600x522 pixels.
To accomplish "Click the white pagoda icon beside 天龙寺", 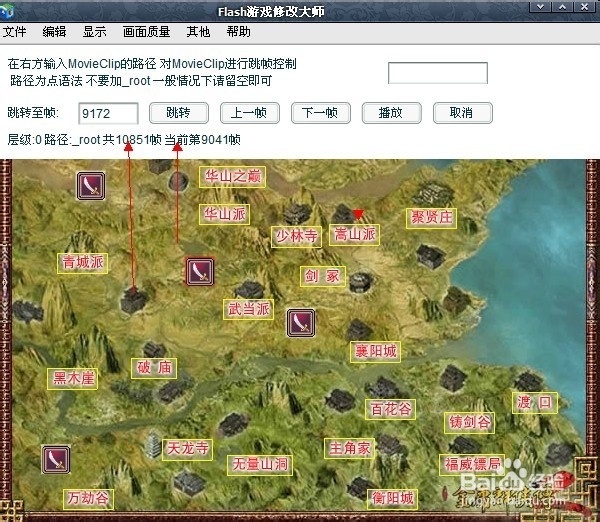I will [153, 446].
